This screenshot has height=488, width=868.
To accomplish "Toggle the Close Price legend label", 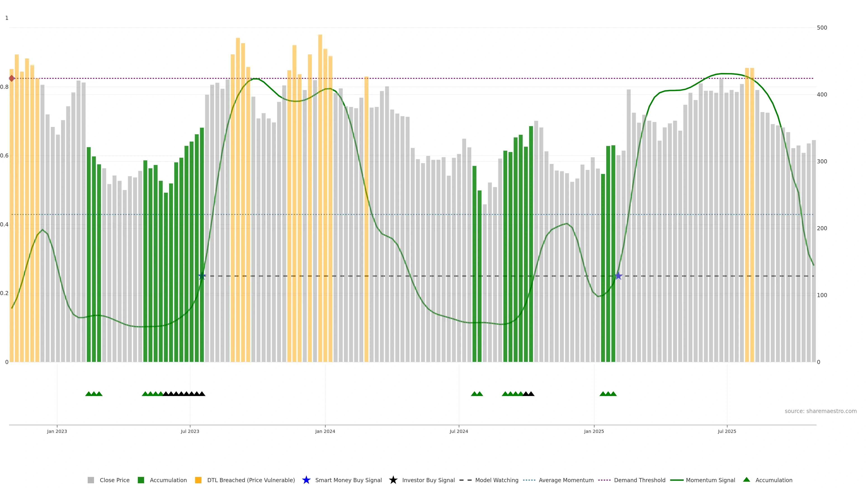I will click(115, 480).
